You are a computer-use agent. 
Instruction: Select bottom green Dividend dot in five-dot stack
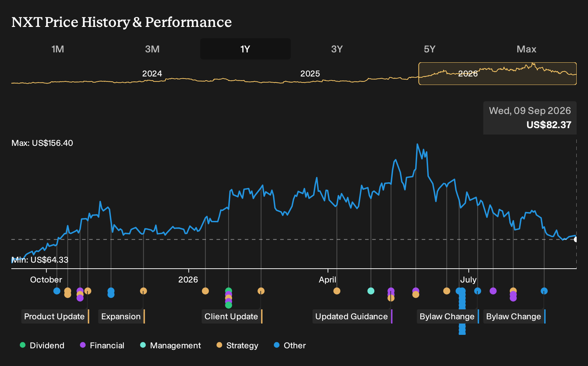229,305
